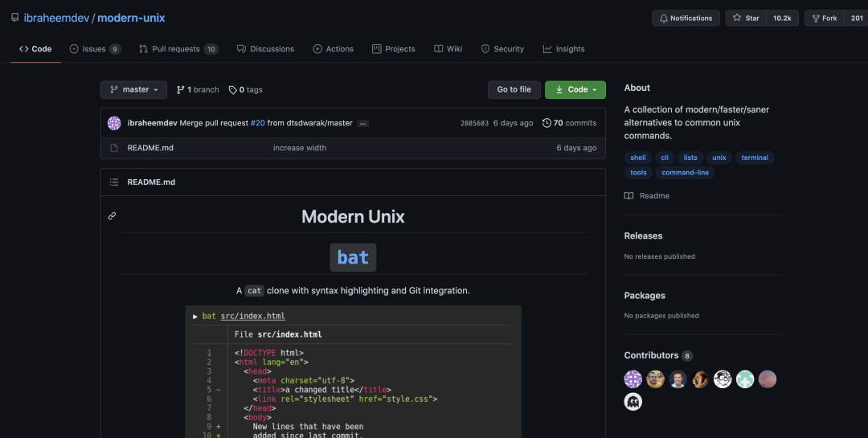Open pull request #20 link
Screen dimensions: 868x438
point(257,123)
